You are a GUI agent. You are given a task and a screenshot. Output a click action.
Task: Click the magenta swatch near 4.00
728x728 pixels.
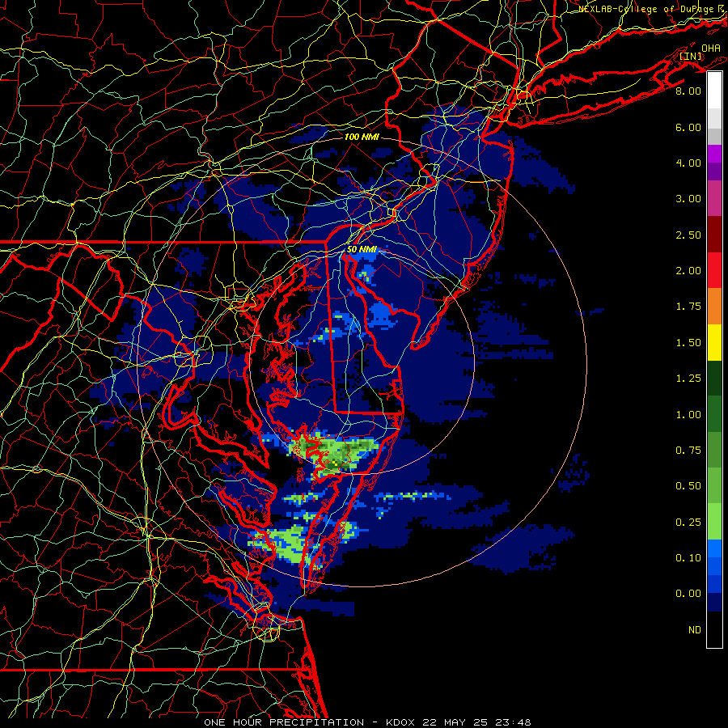[x=714, y=154]
